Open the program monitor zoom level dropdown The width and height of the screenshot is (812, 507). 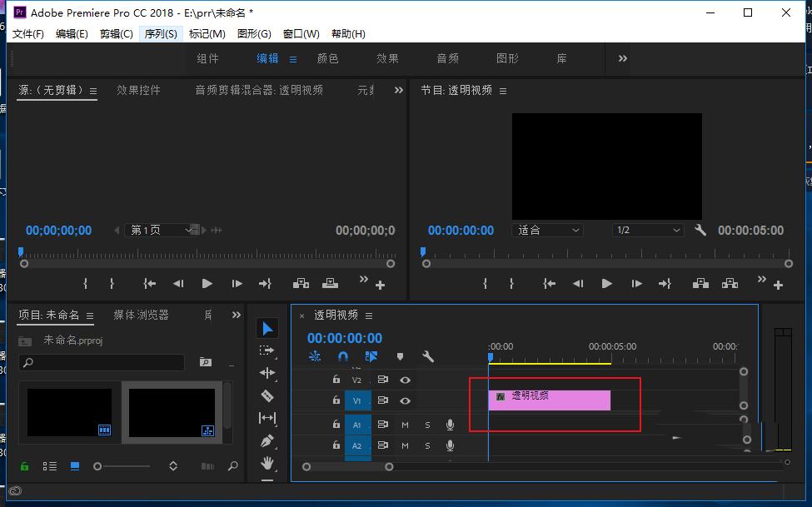coord(546,230)
